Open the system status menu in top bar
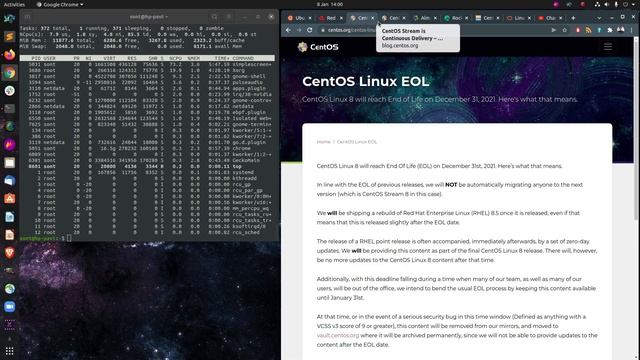Screen dimensions: 640x360 616,4
